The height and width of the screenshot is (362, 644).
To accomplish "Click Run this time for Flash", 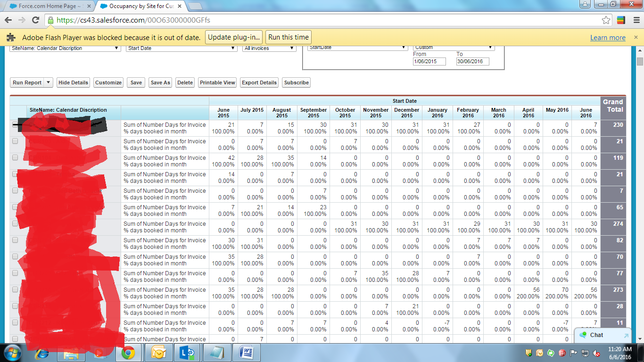I will click(x=289, y=37).
